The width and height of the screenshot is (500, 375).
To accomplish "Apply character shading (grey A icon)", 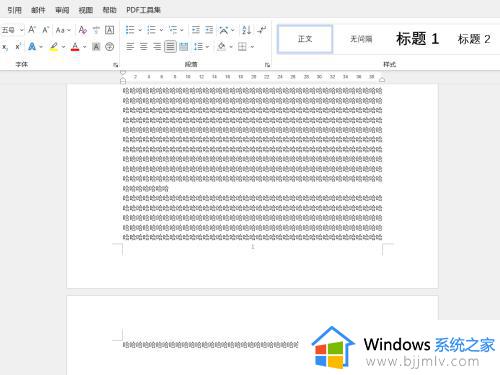I will point(96,47).
